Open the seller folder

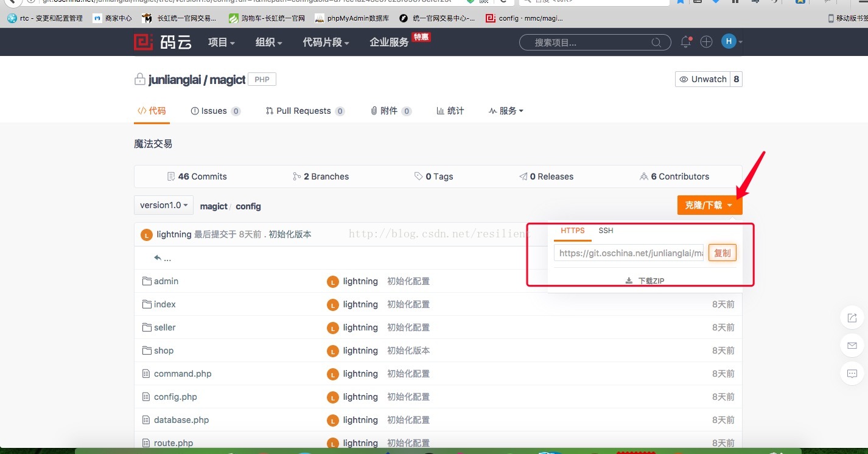165,327
